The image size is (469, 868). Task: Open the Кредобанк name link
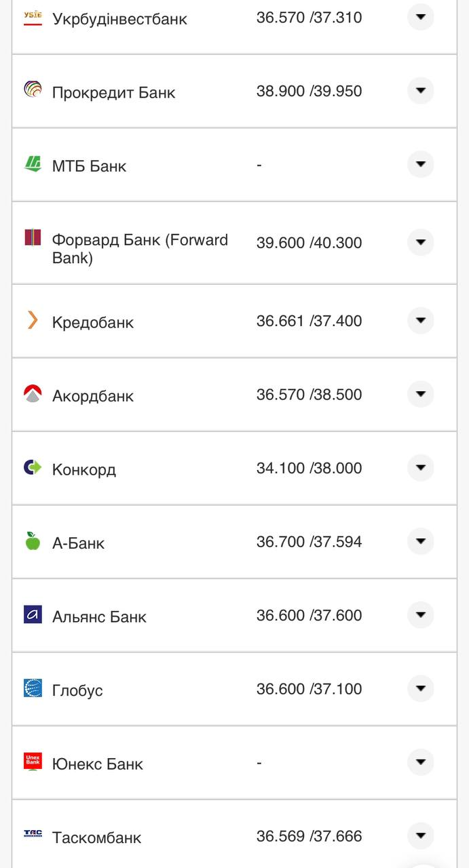93,322
